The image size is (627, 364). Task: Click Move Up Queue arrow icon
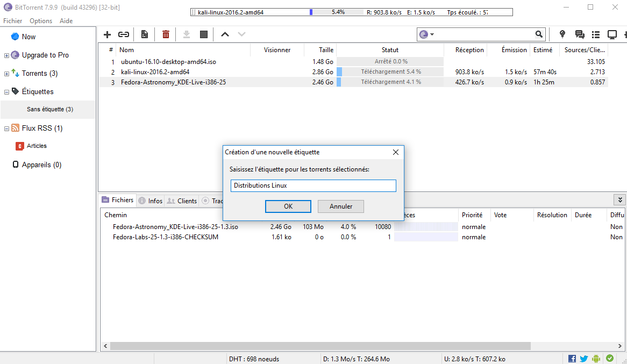(x=225, y=34)
